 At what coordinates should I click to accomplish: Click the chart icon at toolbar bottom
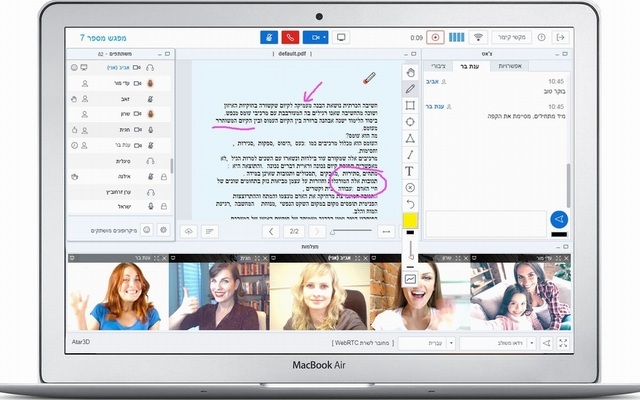410,279
